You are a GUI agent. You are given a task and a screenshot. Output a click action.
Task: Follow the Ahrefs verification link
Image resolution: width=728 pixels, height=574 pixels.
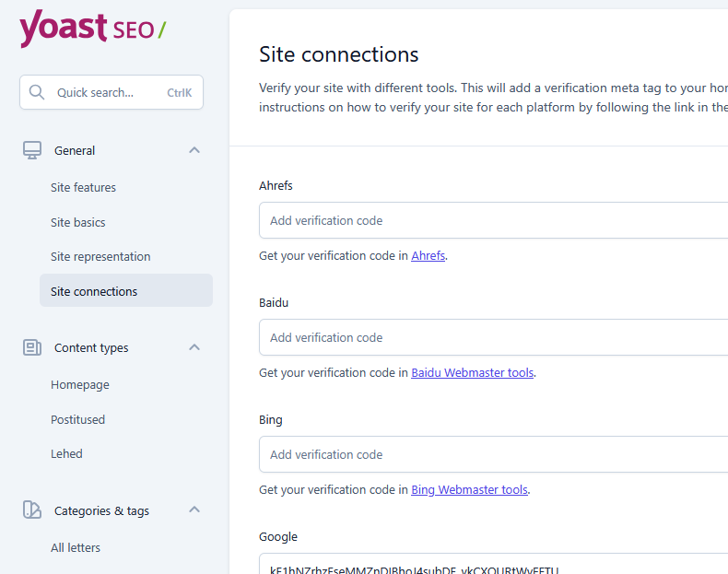point(429,256)
